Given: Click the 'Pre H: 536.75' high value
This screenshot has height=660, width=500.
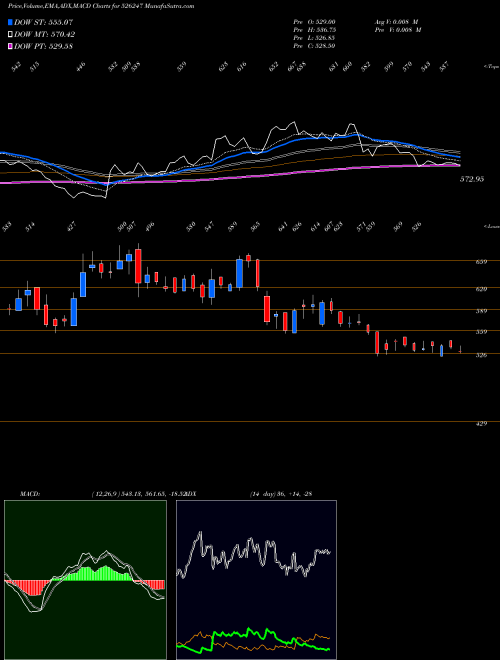Looking at the screenshot, I should pos(314,30).
